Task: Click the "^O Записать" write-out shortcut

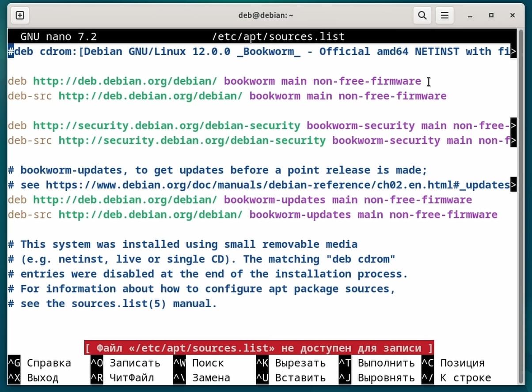Action: [125, 363]
